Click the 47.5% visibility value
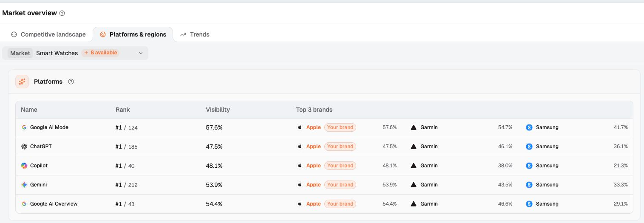The image size is (644, 223). pos(214,147)
